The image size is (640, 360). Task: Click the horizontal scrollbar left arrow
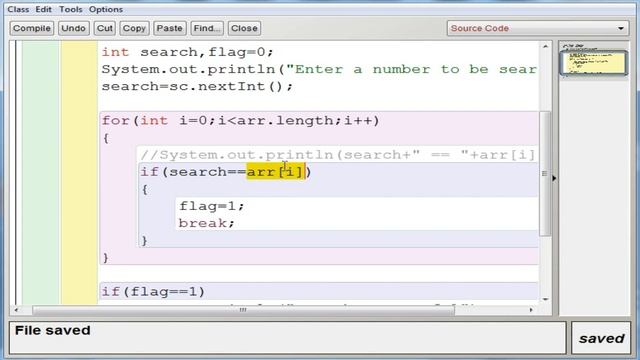coord(16,310)
